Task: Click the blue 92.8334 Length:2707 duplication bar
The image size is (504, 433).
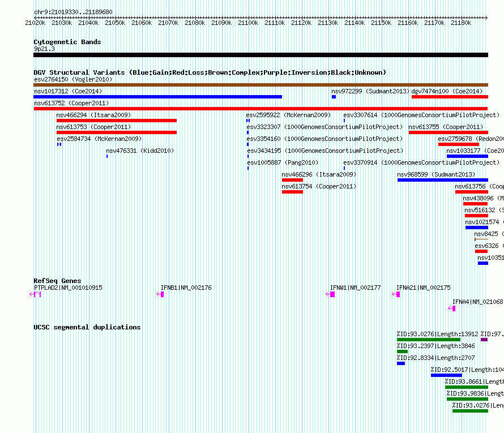Action: (x=401, y=363)
